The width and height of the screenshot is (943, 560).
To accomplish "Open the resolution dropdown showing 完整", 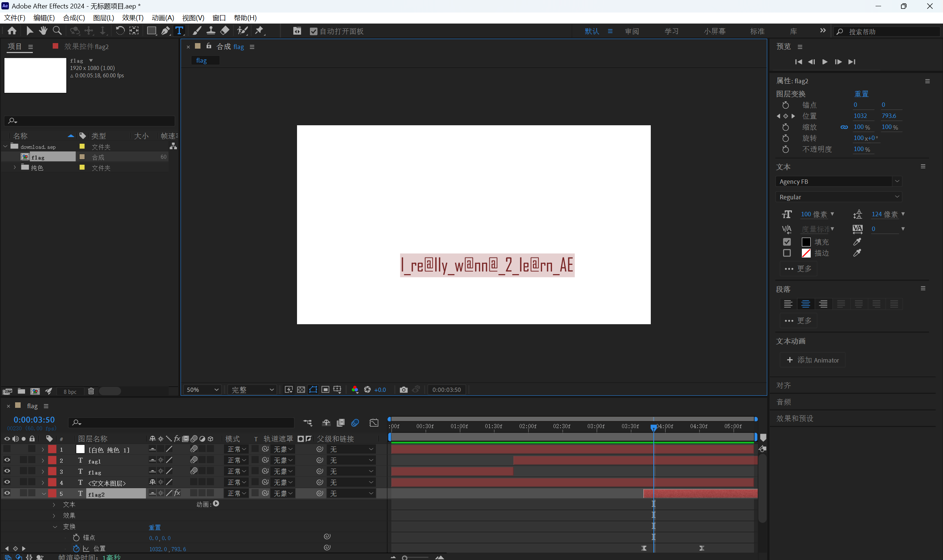I will point(252,389).
